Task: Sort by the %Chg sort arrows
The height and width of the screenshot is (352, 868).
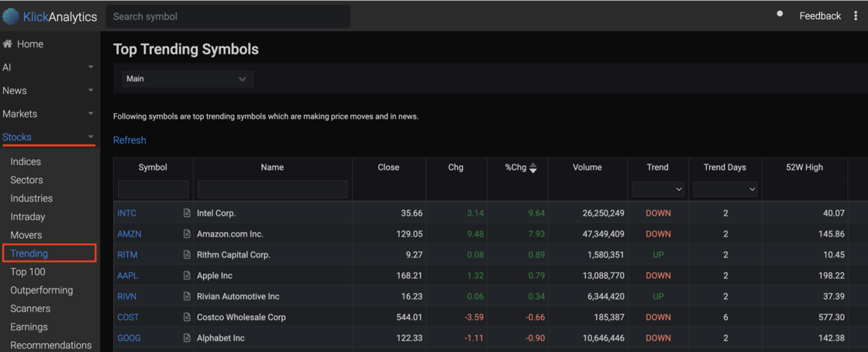Action: (533, 167)
